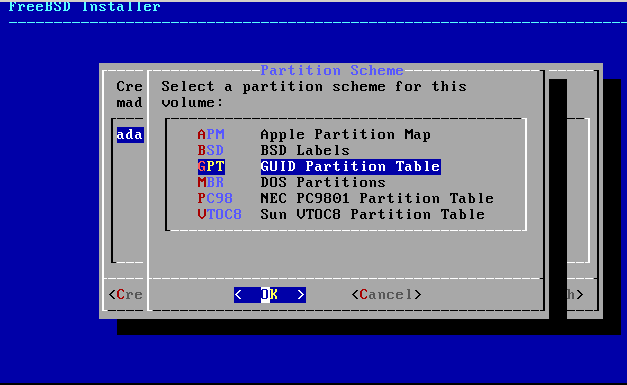Choose PC98 NEC PC9801 Partition Table
627x385 pixels.
tap(345, 199)
